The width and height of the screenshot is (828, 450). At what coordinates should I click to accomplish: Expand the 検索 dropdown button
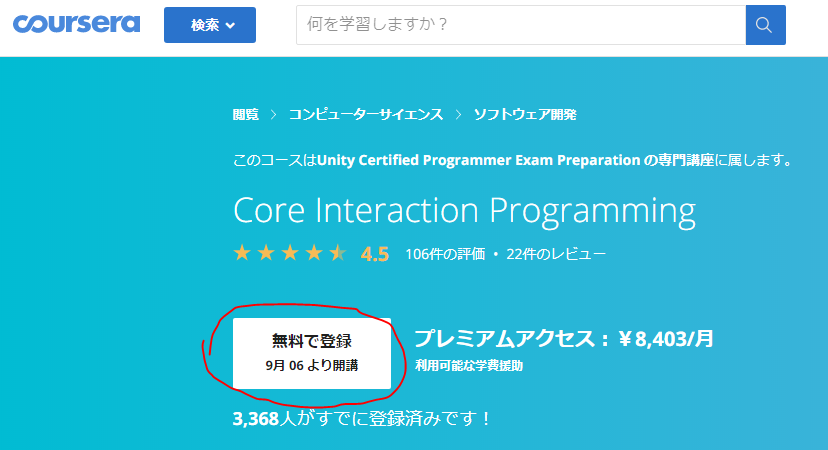coord(210,25)
